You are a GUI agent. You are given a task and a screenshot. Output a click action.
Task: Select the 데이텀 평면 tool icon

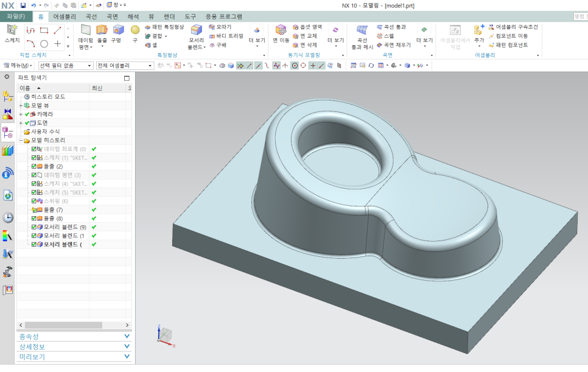point(85,31)
